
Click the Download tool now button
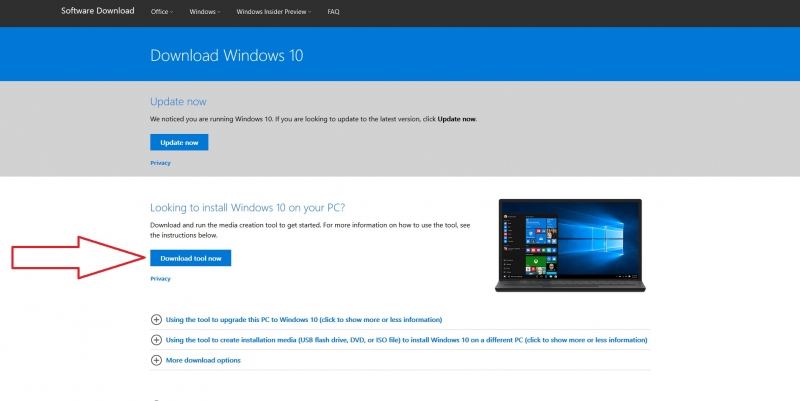click(190, 258)
